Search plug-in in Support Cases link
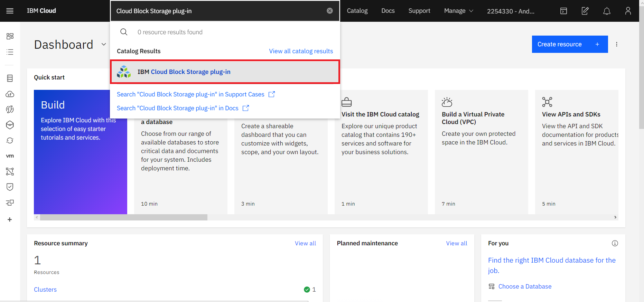Viewport: 644px width, 302px height. (x=196, y=94)
